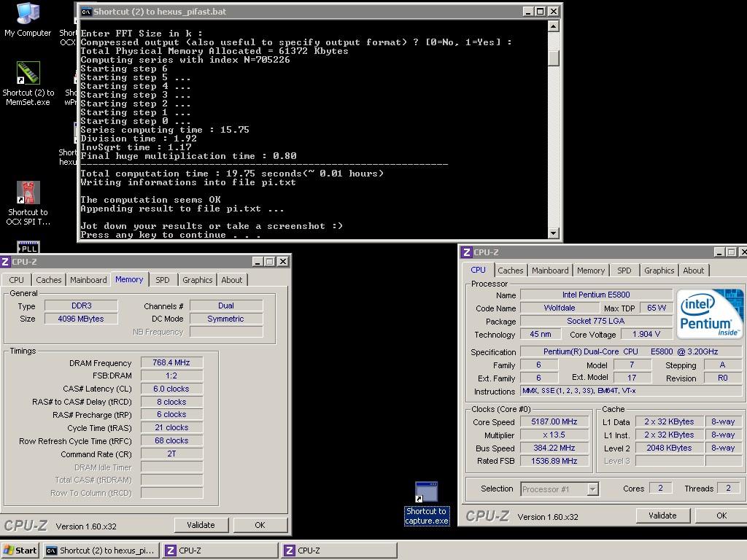Screen dimensions: 747x560
Task: Click memory Size 4096 MBytes field
Action: [x=81, y=319]
